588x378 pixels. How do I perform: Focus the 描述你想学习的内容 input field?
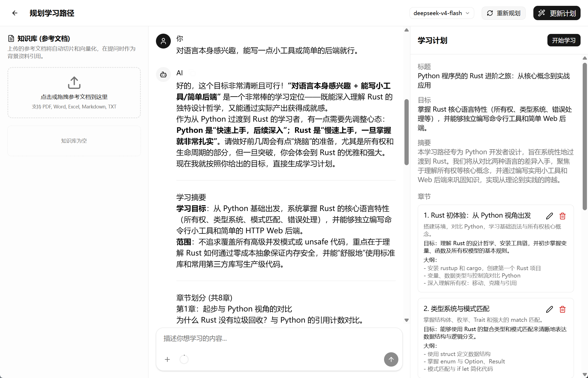click(x=279, y=339)
